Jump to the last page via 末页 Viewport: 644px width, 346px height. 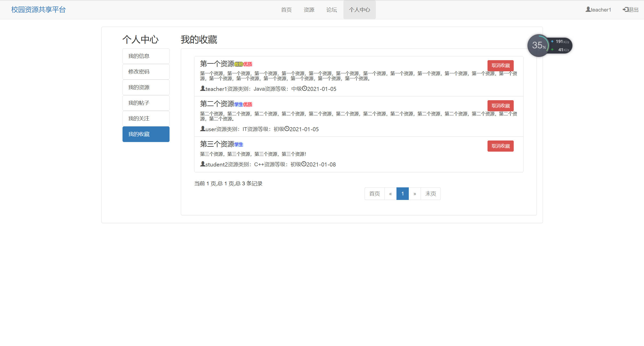coord(430,194)
